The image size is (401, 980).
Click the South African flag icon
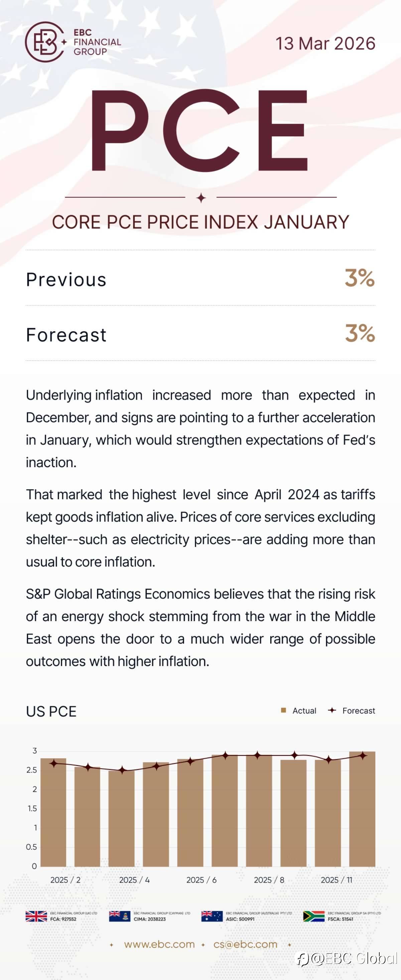[x=314, y=916]
